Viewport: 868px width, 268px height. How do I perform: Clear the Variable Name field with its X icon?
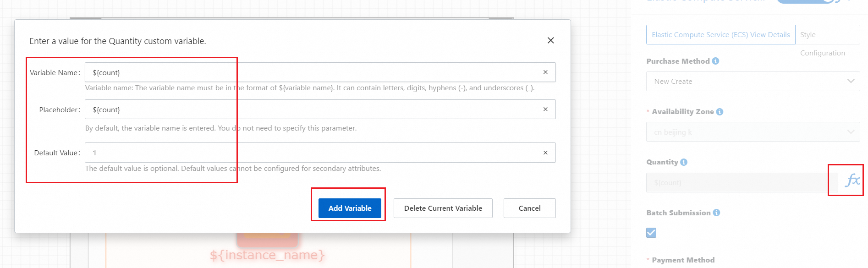pyautogui.click(x=545, y=72)
